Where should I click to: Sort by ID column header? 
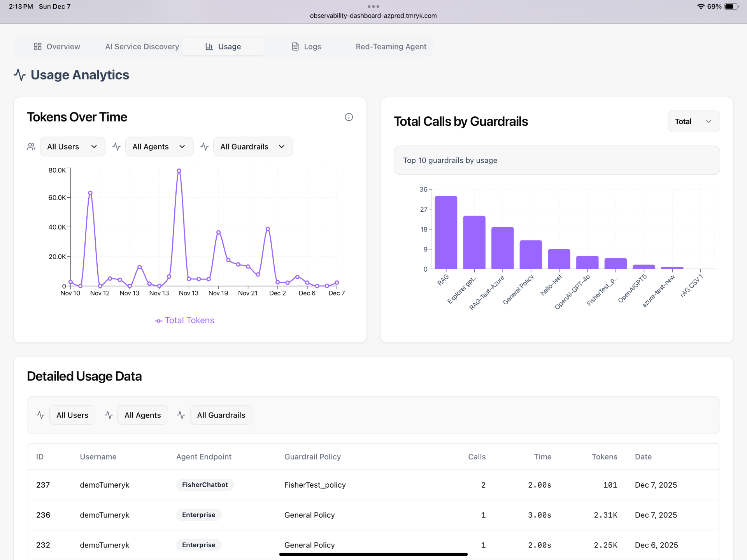click(x=40, y=456)
